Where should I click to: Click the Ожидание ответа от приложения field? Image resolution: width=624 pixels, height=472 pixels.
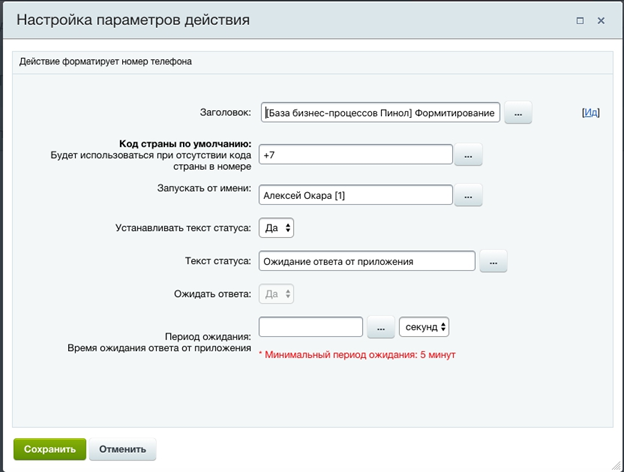tap(366, 261)
